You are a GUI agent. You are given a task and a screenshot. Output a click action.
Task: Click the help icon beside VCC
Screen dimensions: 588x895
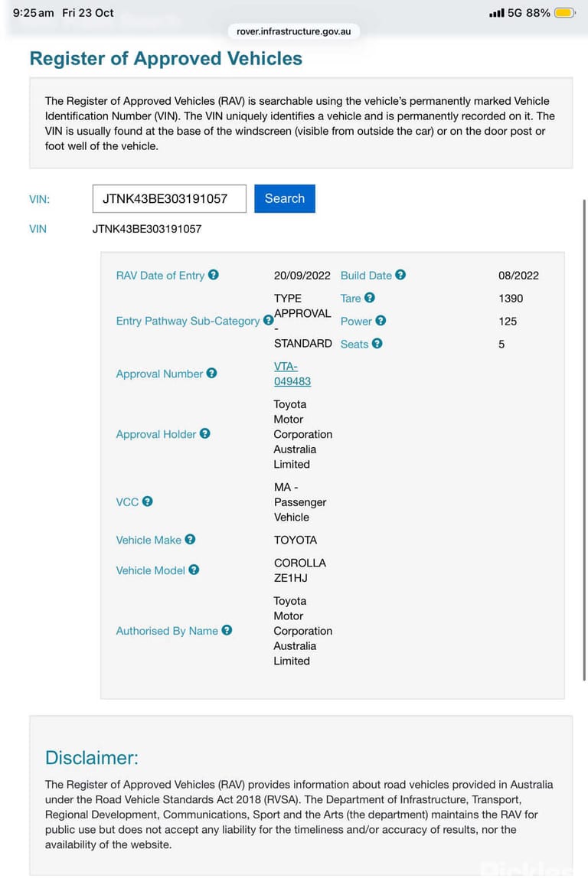point(147,501)
